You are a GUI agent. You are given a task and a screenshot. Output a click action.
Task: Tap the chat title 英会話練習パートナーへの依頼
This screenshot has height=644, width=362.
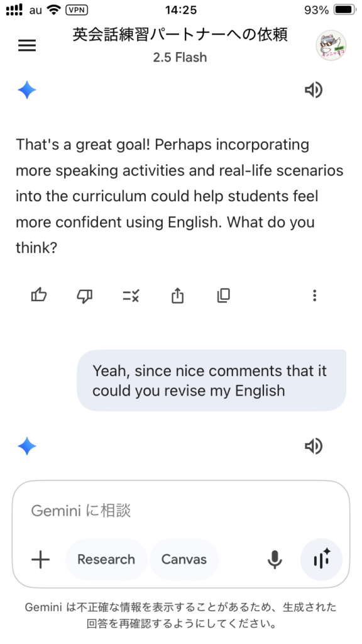click(180, 35)
